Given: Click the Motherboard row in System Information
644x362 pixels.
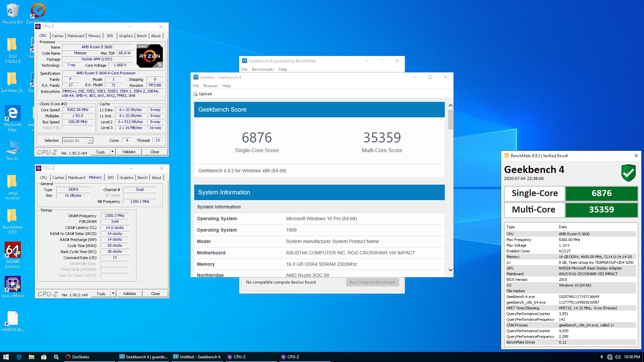Looking at the screenshot, I should (319, 253).
